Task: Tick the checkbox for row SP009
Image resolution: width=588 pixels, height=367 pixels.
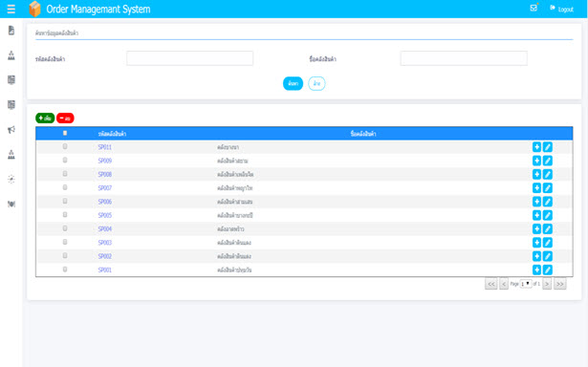Action: click(x=65, y=160)
